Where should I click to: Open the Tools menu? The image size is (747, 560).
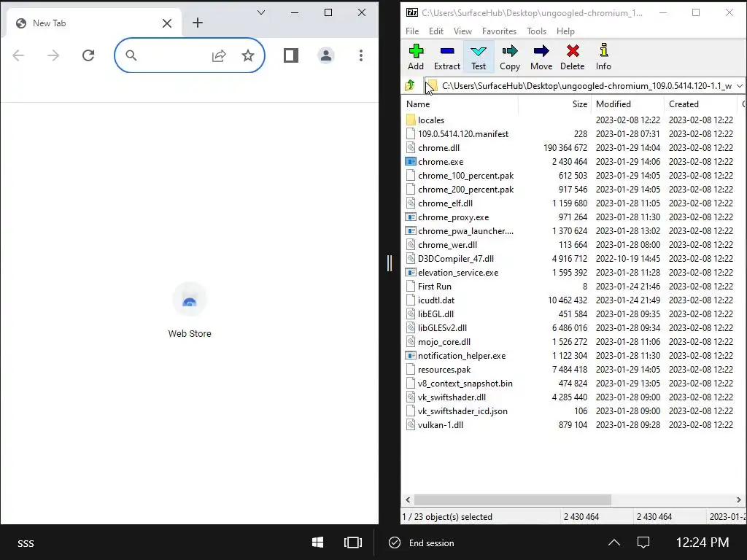[x=536, y=31]
